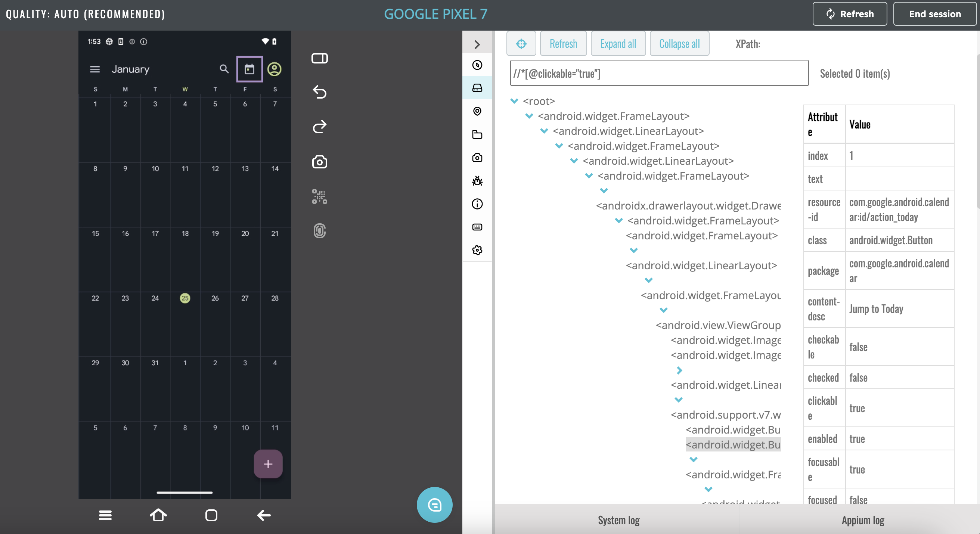Open the location pin sidebar tool
Viewport: 980px width, 534px height.
pyautogui.click(x=477, y=111)
